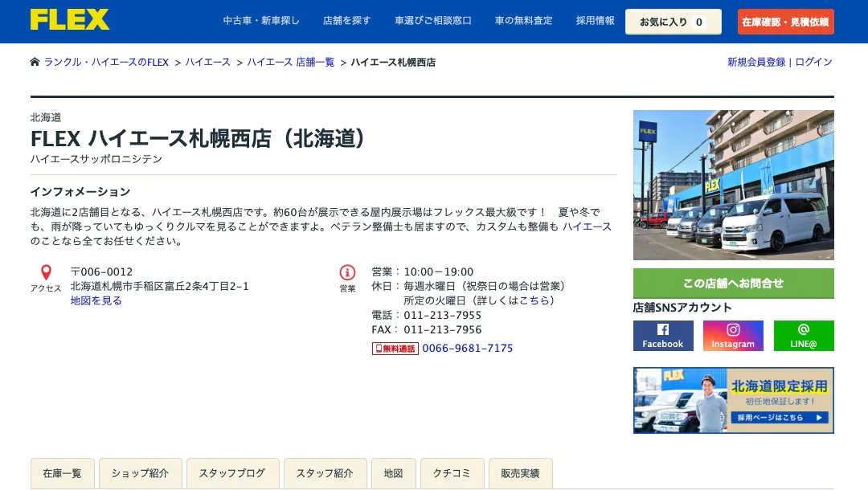868x490 pixels.
Task: Open 採用情報 menu item
Action: tap(595, 21)
